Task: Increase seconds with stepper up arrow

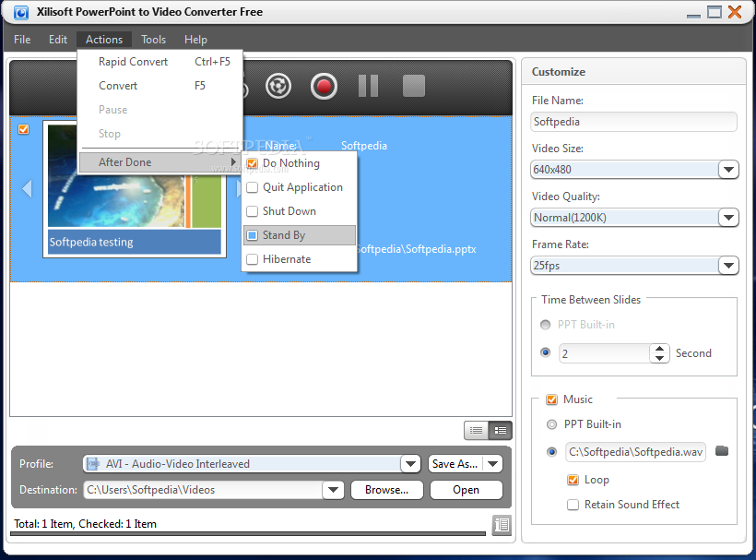Action: [x=659, y=349]
